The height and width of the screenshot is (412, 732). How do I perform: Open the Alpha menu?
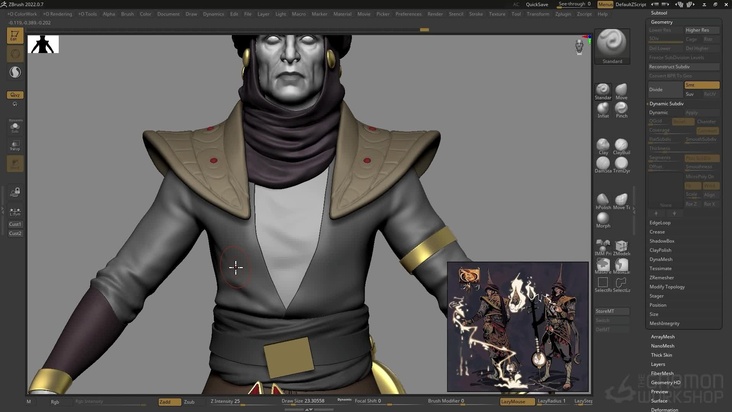coord(109,14)
